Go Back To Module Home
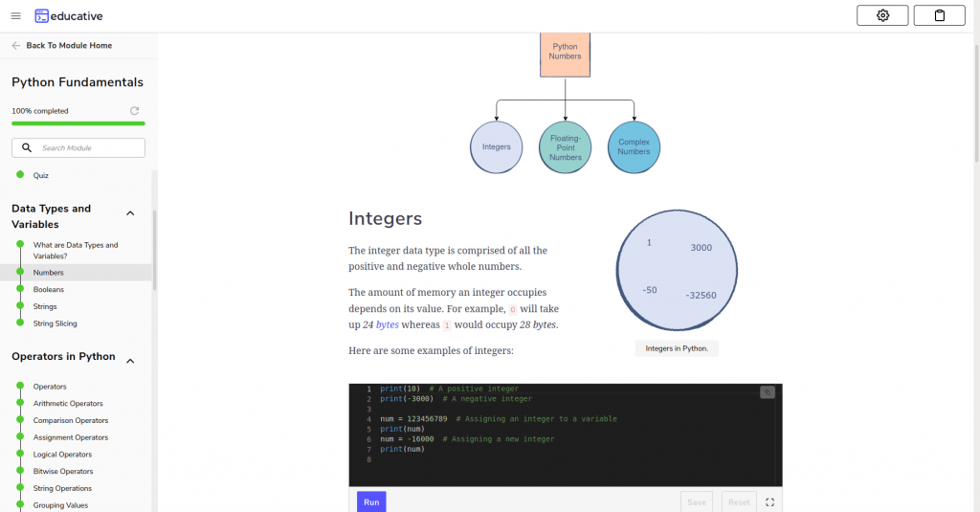This screenshot has height=512, width=980. [x=69, y=46]
